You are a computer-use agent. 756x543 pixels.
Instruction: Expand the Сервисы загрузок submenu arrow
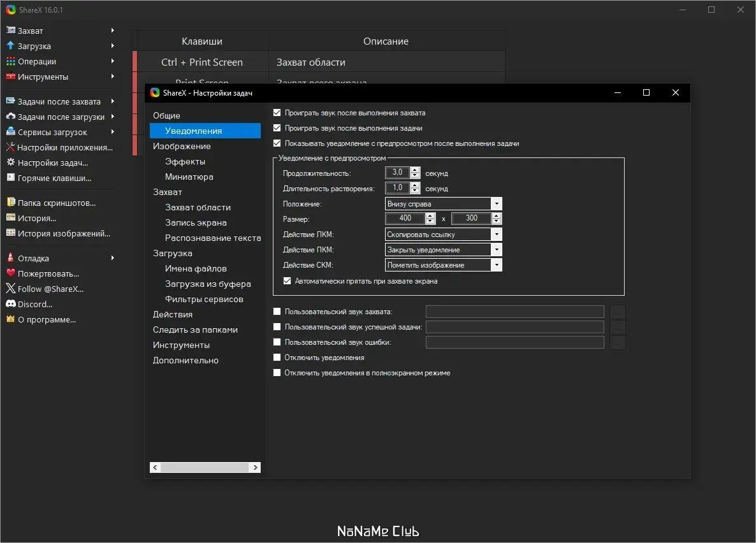pyautogui.click(x=112, y=132)
